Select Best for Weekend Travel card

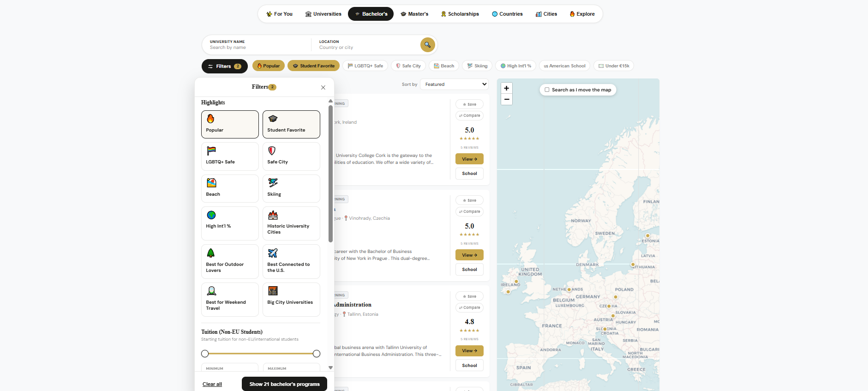[x=230, y=300]
